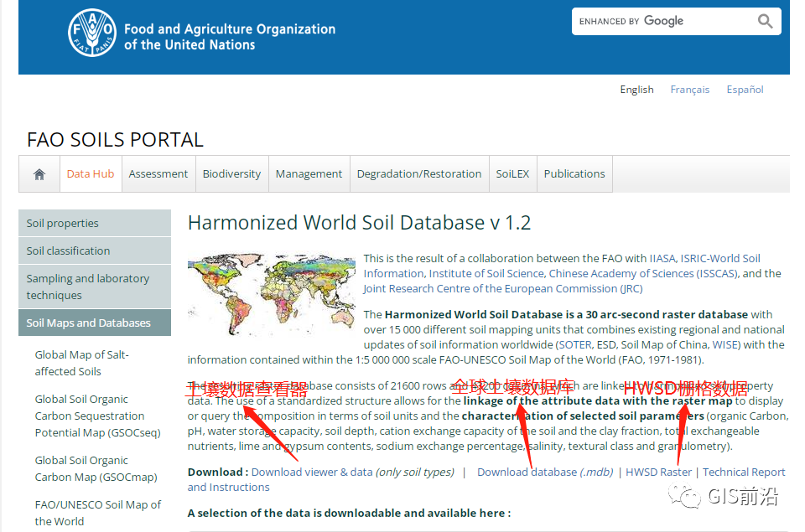This screenshot has width=805, height=532.
Task: Open Global Soil Organic Carbon Map link
Action: pyautogui.click(x=96, y=469)
